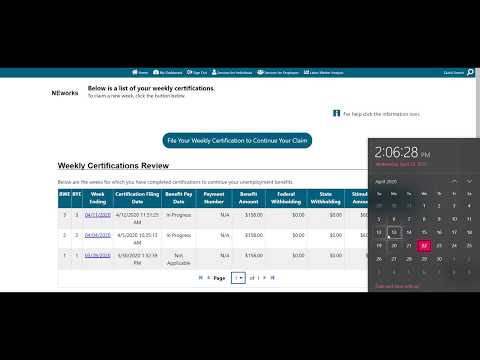This screenshot has width=480, height=360.
Task: Go to first page of certifications
Action: 201,278
